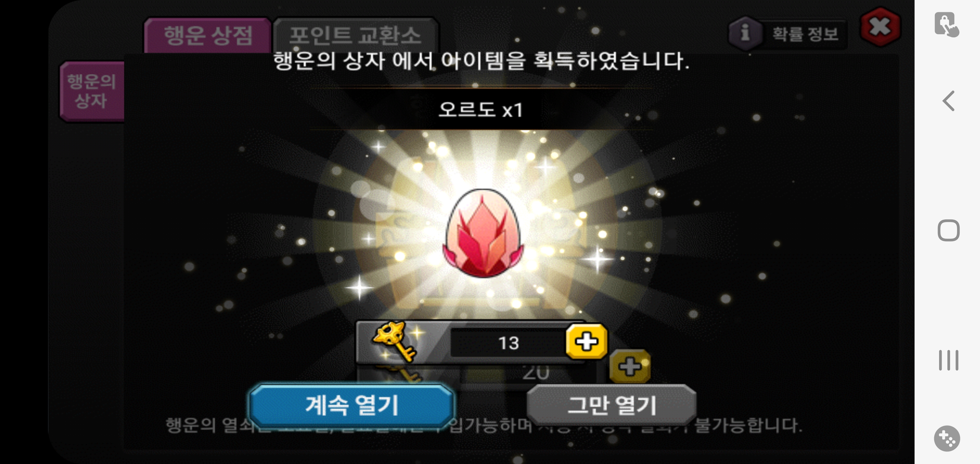Tap the Android home button
980x464 pixels.
tap(948, 230)
